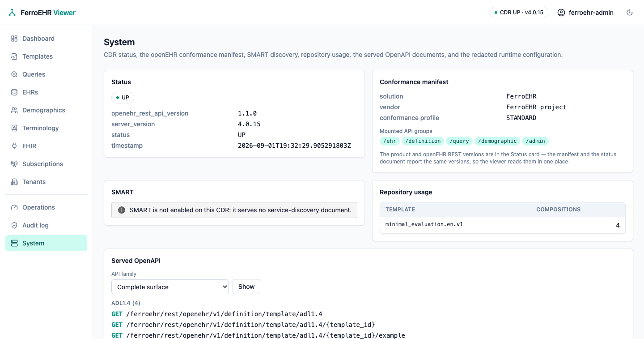Click the ferroehr-admin account name
The width and height of the screenshot is (644, 339).
click(591, 13)
